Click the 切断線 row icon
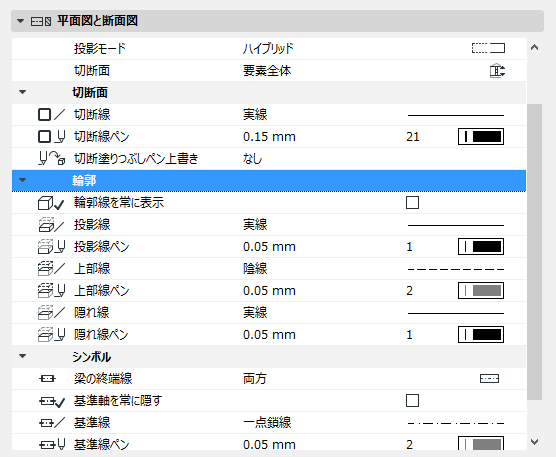 [x=51, y=115]
